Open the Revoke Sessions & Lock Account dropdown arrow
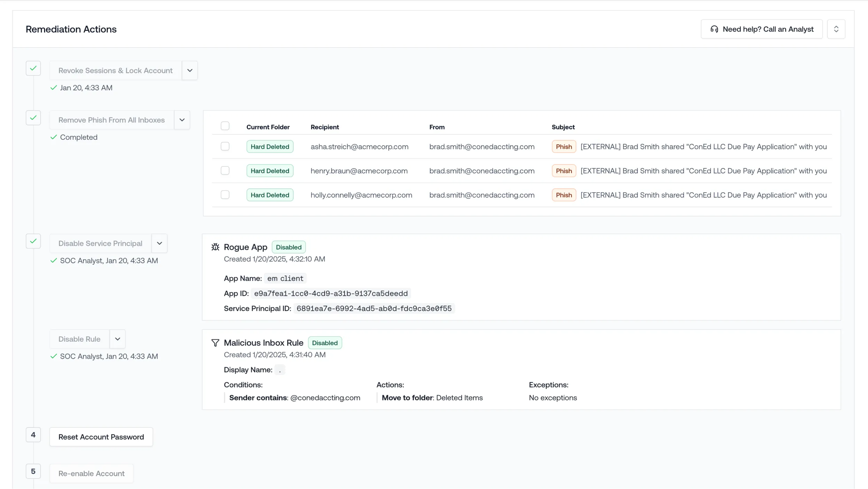 pos(190,71)
